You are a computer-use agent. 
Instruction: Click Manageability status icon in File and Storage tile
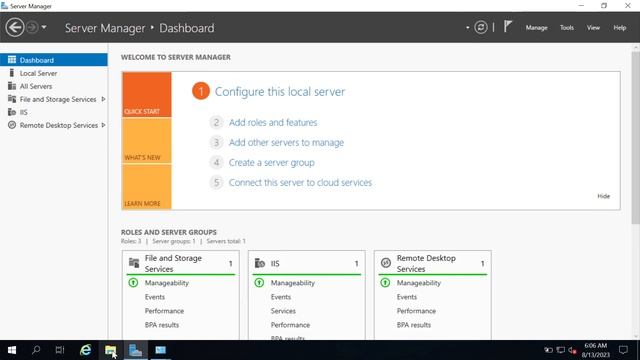(133, 282)
